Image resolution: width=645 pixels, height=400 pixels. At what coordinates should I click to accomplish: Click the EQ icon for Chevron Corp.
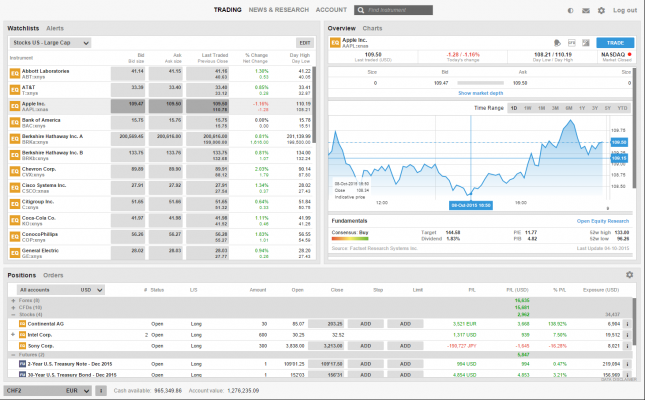(15, 171)
